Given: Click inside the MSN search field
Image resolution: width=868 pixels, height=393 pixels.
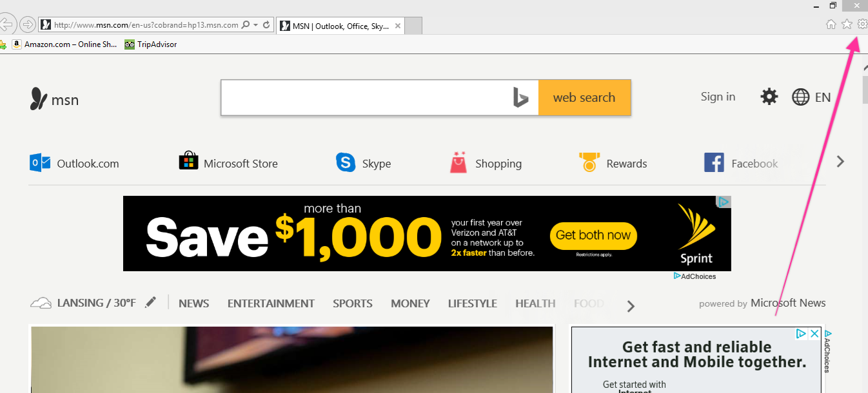Looking at the screenshot, I should 366,98.
